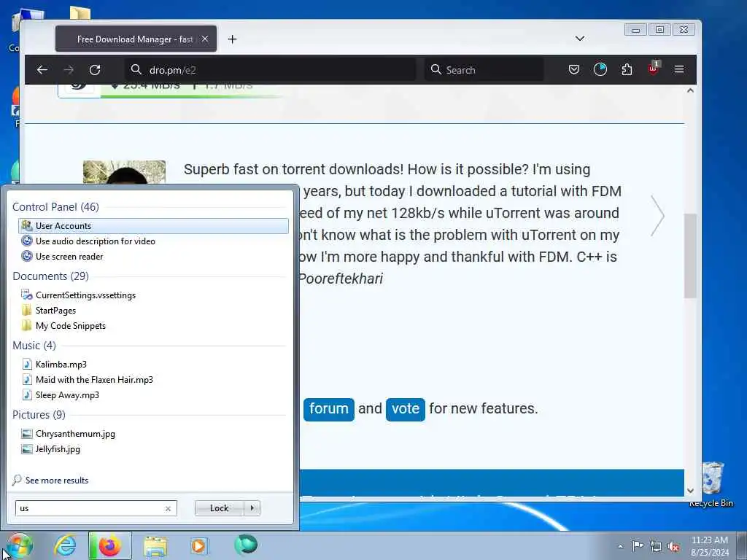Image resolution: width=747 pixels, height=560 pixels.
Task: Advance testimonial with right chevron arrow
Action: (x=657, y=216)
